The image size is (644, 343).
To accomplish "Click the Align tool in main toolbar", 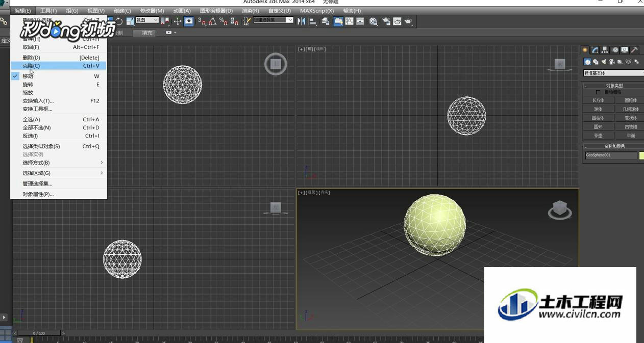I will [313, 21].
